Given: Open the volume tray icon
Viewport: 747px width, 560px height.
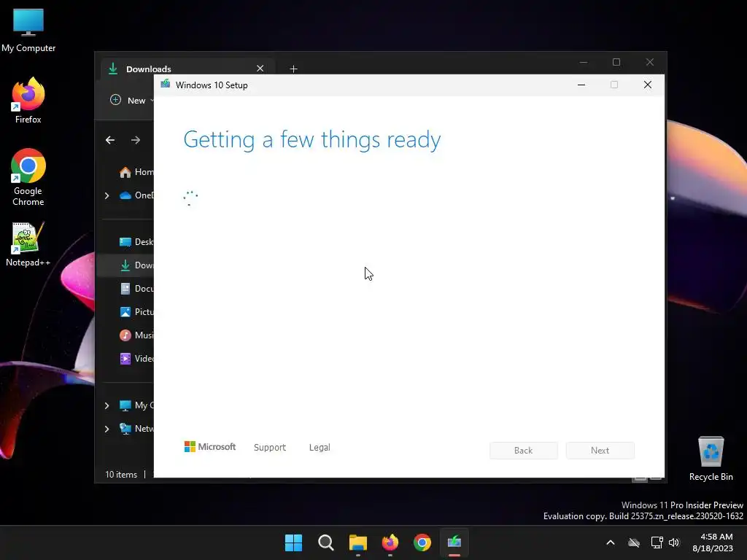Looking at the screenshot, I should pyautogui.click(x=674, y=542).
